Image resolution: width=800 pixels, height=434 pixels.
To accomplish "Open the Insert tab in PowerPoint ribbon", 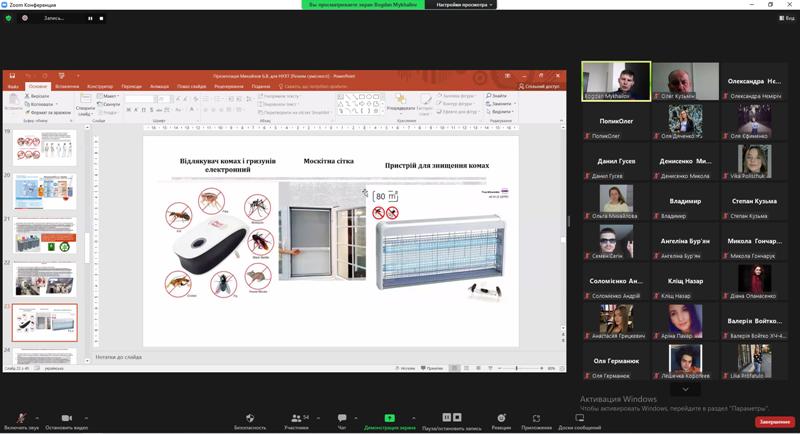I will 67,87.
